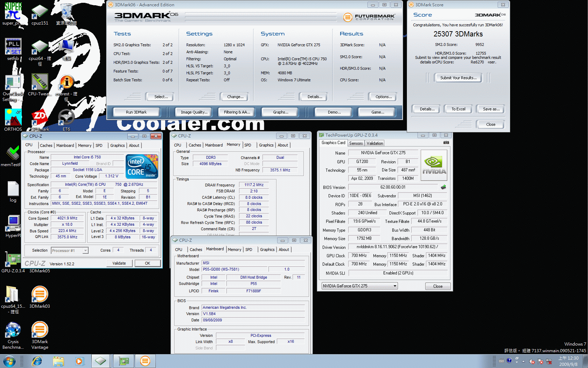Open SPD tab in the CPU-Z Memory window
This screenshot has height=368, width=588.
pyautogui.click(x=247, y=145)
